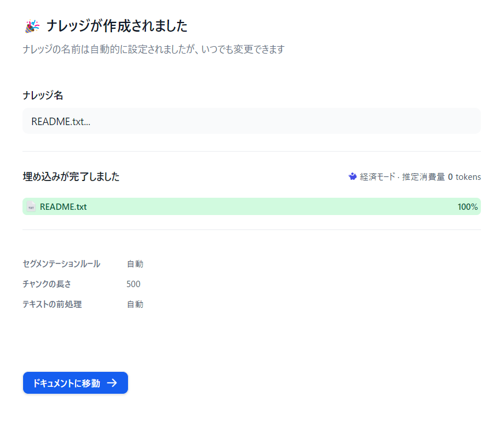Select the README.txt embedding progress bar
Viewport: 504px width, 422px height.
(251, 206)
